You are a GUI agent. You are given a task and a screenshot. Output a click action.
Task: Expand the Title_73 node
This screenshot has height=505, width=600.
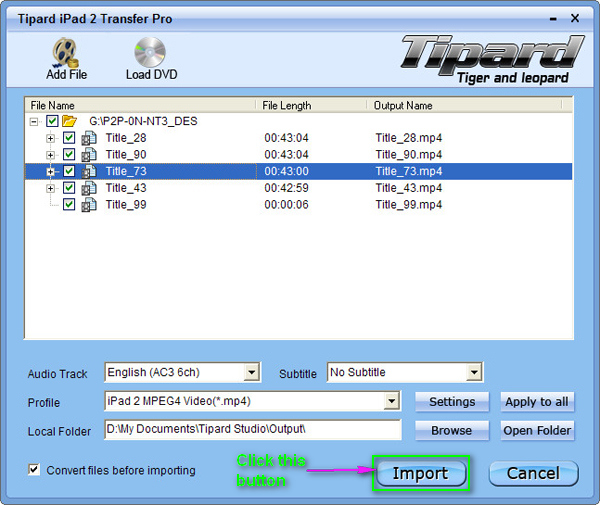[x=50, y=172]
